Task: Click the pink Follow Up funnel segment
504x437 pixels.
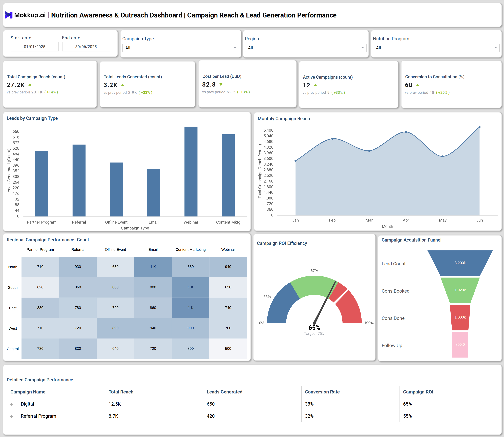Action: click(x=460, y=345)
